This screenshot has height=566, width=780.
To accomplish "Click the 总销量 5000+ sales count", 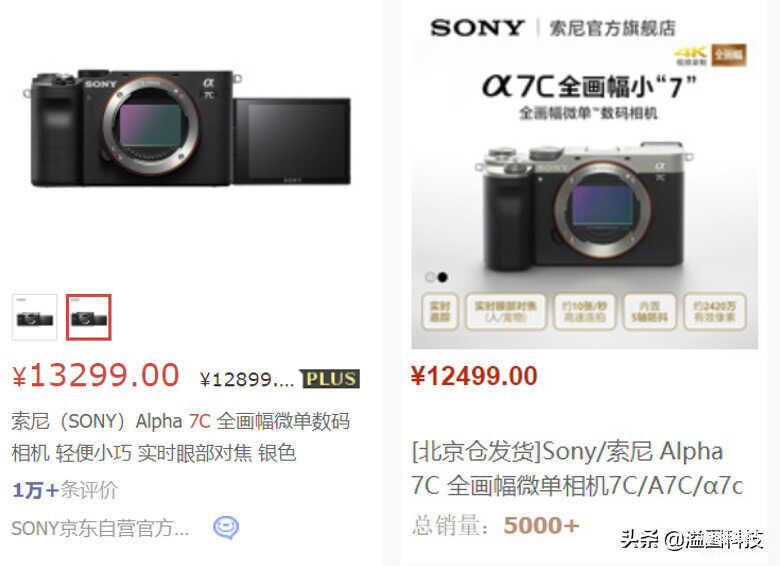I will [x=495, y=526].
